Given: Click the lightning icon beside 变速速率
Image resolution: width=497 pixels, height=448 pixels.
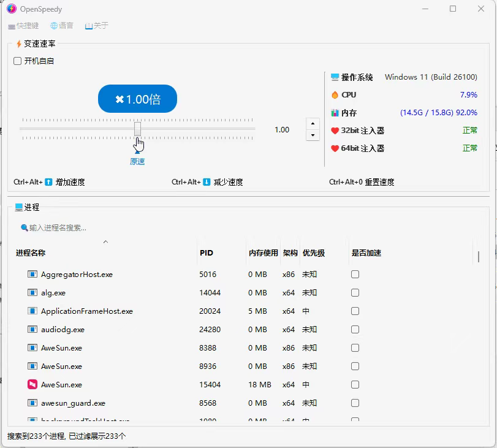Looking at the screenshot, I should (18, 44).
